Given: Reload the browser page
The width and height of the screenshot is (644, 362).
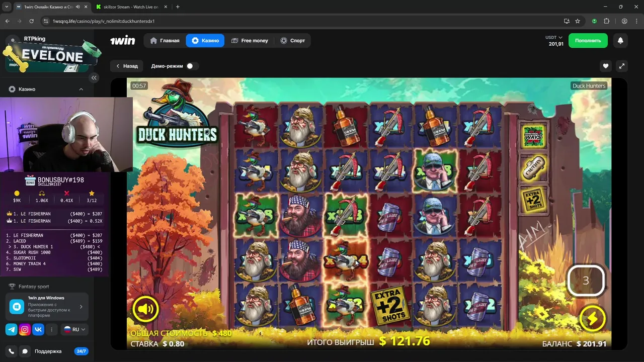Looking at the screenshot, I should tap(31, 21).
